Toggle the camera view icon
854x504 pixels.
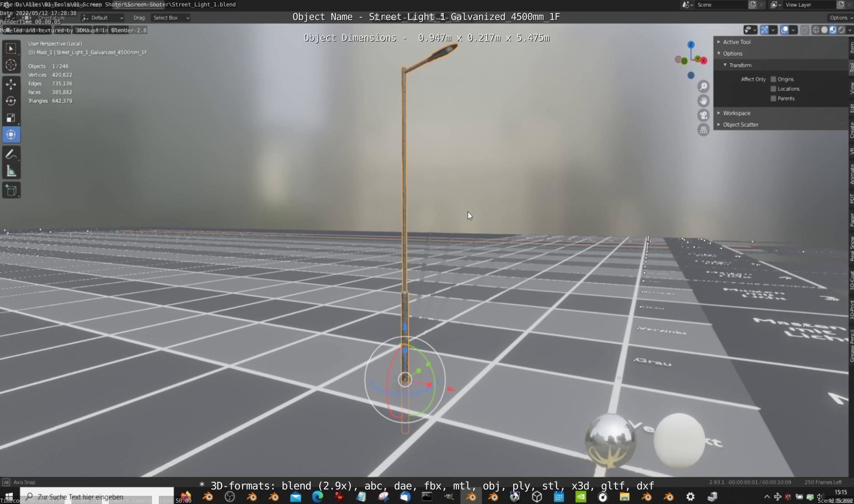pyautogui.click(x=703, y=116)
